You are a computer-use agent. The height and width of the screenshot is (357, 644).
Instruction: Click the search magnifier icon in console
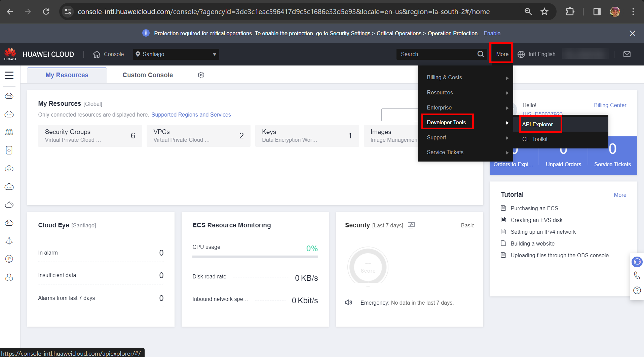481,54
